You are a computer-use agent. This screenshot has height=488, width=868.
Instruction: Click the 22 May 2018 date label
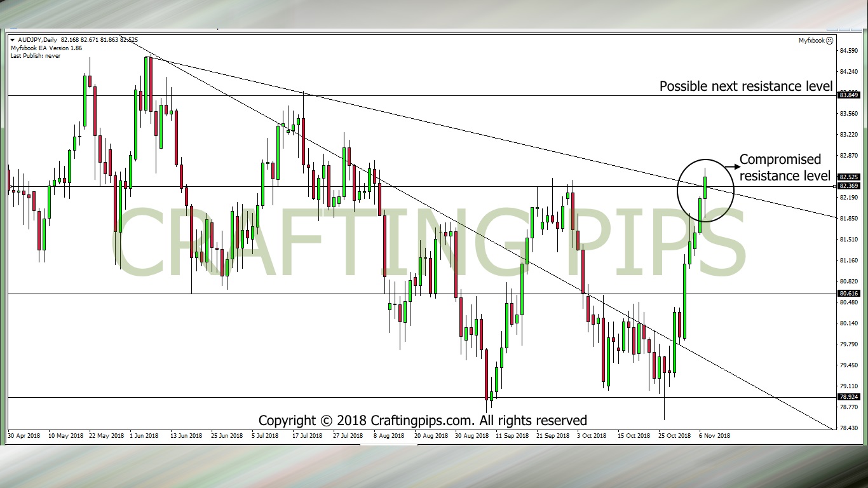click(x=106, y=436)
